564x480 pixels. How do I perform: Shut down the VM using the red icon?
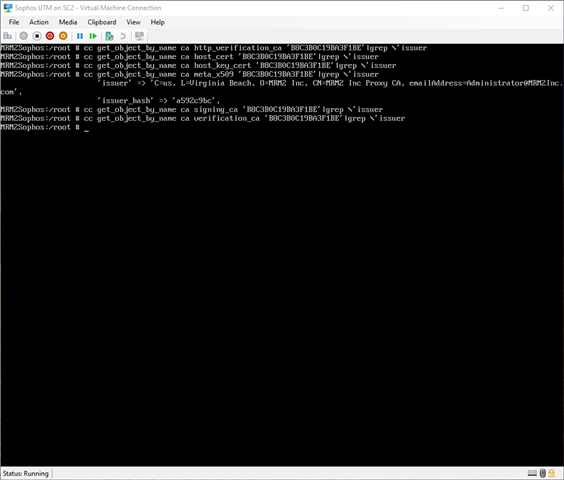pos(50,36)
